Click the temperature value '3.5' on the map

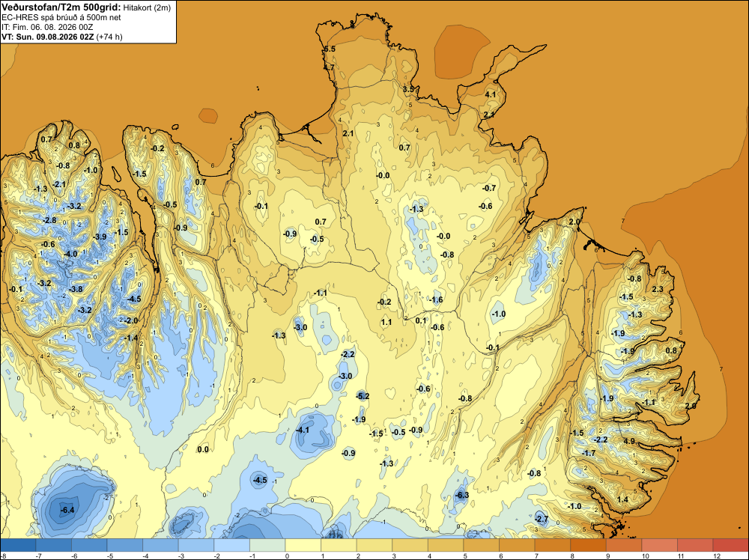(408, 89)
